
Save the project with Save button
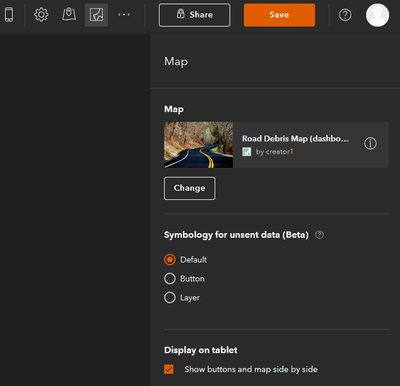point(279,15)
